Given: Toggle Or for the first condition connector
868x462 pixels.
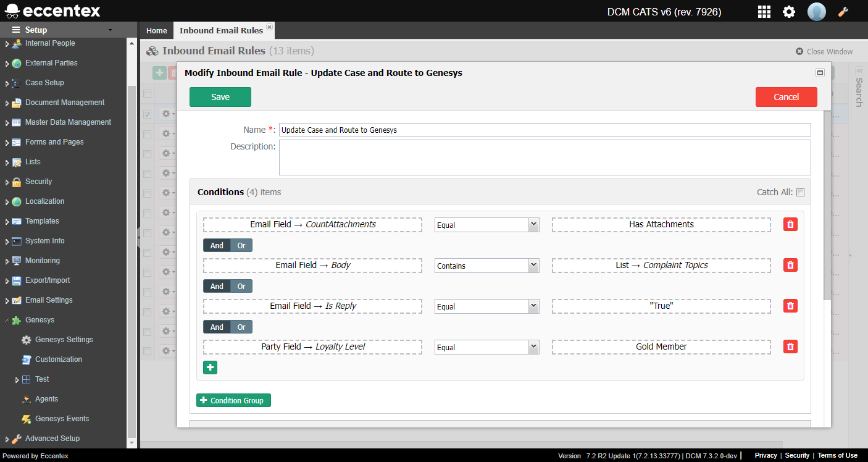Looking at the screenshot, I should [x=241, y=245].
